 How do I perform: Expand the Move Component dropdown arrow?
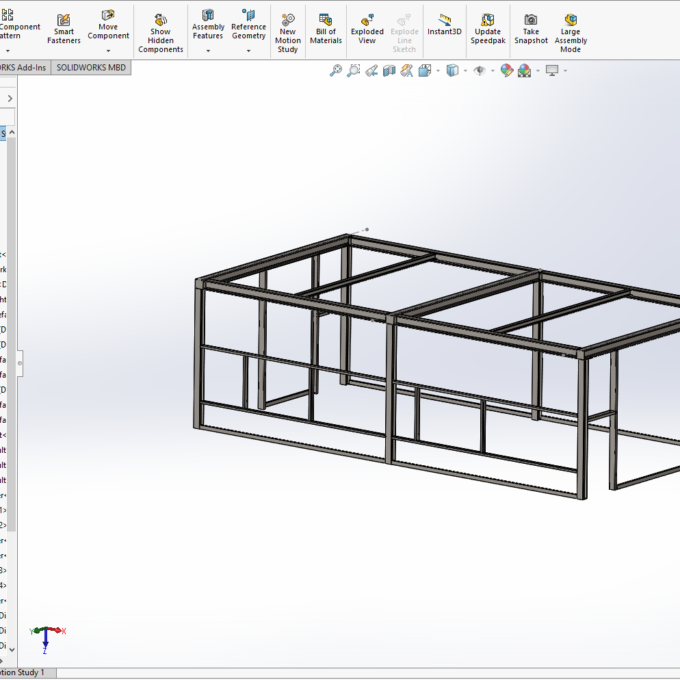[108, 51]
